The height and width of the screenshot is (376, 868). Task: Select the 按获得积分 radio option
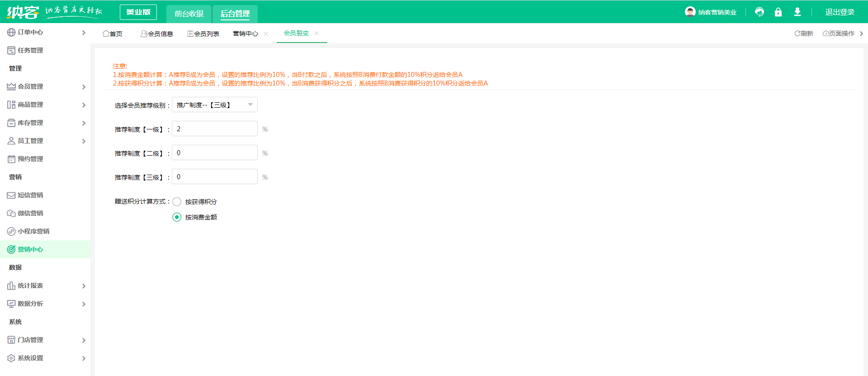(177, 202)
